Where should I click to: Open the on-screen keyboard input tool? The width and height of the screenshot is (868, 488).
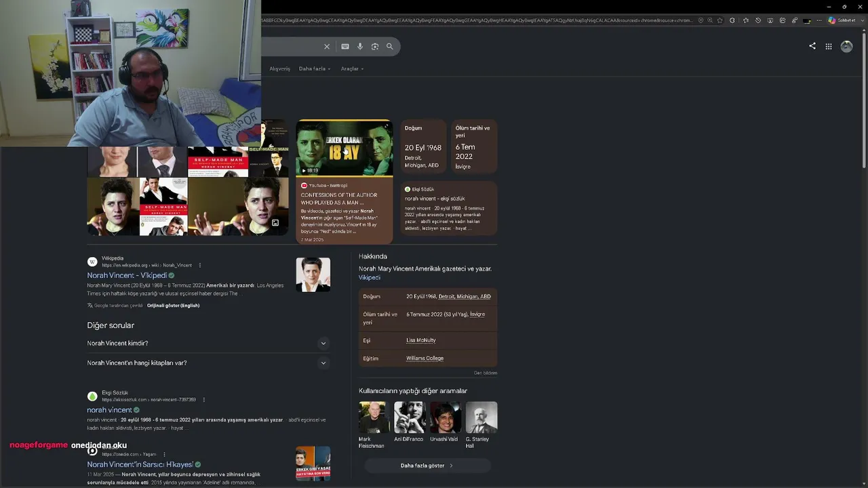point(345,47)
